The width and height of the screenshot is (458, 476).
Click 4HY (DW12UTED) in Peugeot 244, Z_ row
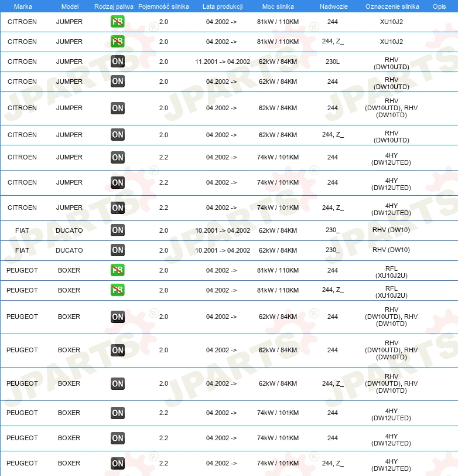coord(391,465)
